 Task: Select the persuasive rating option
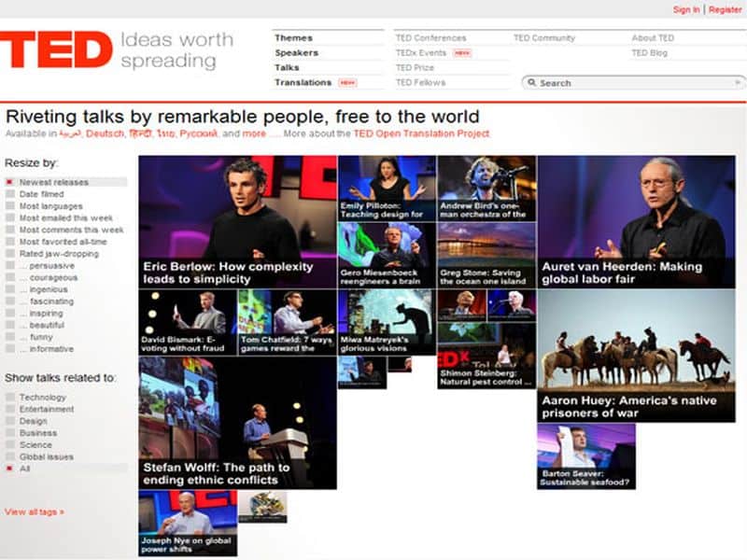(40, 265)
